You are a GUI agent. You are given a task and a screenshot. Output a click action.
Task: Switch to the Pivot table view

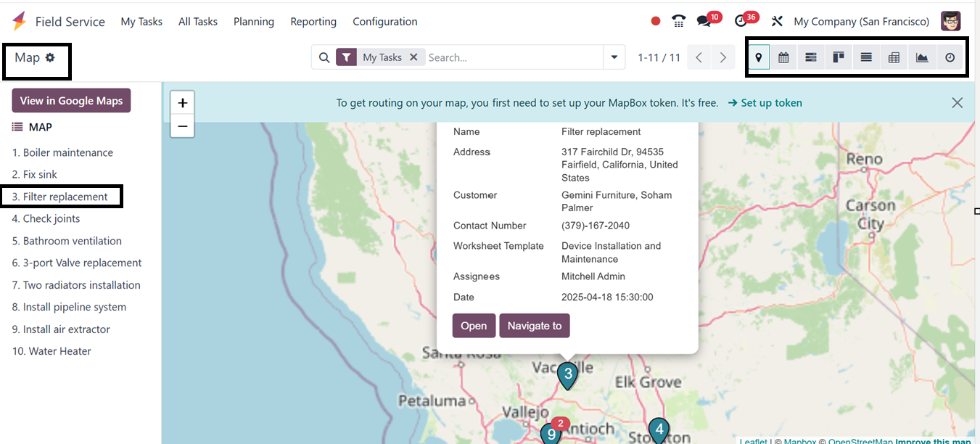(894, 57)
